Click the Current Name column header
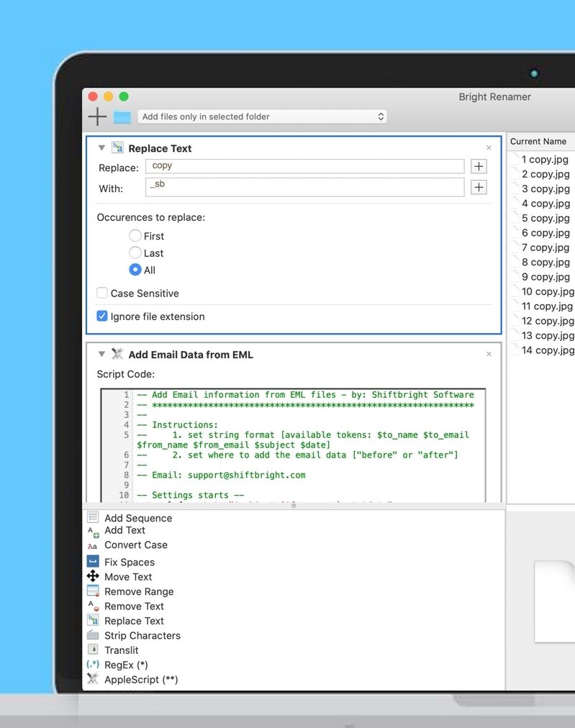The width and height of the screenshot is (575, 728). pyautogui.click(x=540, y=141)
